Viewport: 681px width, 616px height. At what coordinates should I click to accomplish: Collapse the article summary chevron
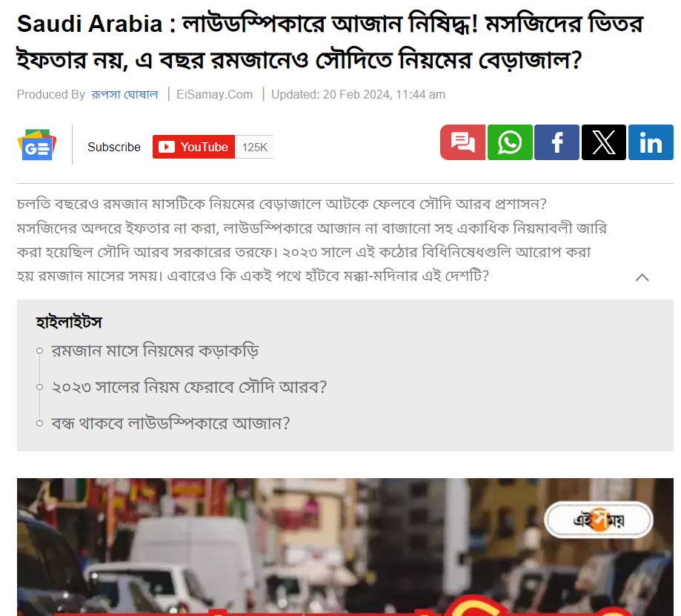(642, 277)
